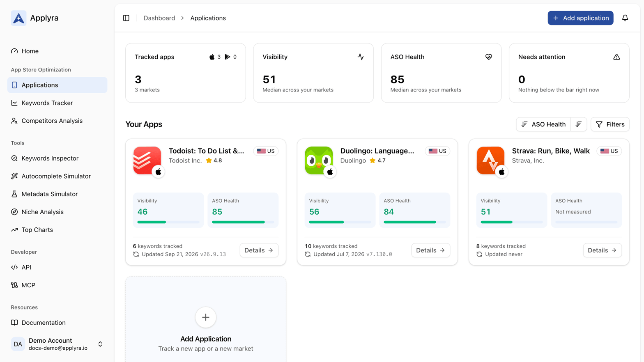Click the Todoist US market badge
Viewport: 644px width, 362px height.
point(266,151)
